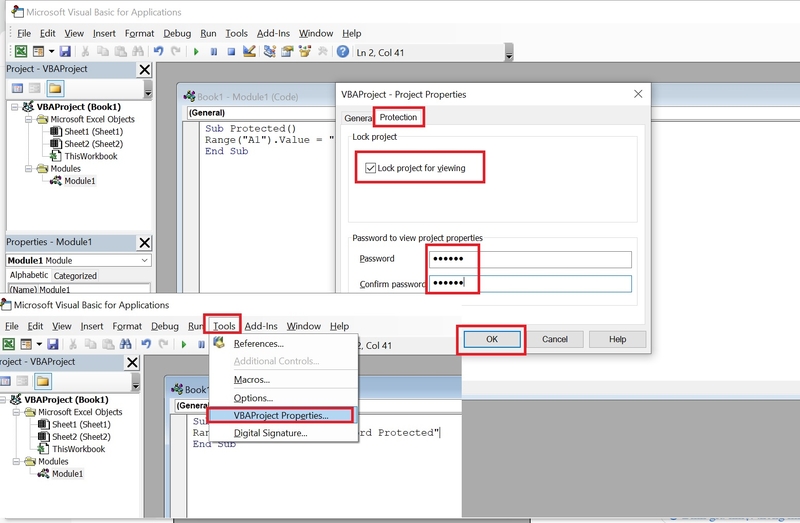800x523 pixels.
Task: Open Module1 Module object dropdown in Properties
Action: 145,260
